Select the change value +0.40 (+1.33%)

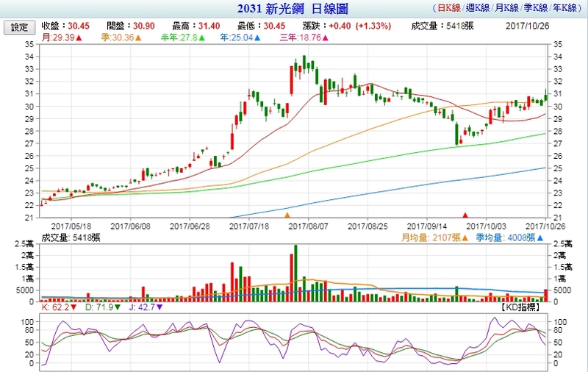[359, 26]
